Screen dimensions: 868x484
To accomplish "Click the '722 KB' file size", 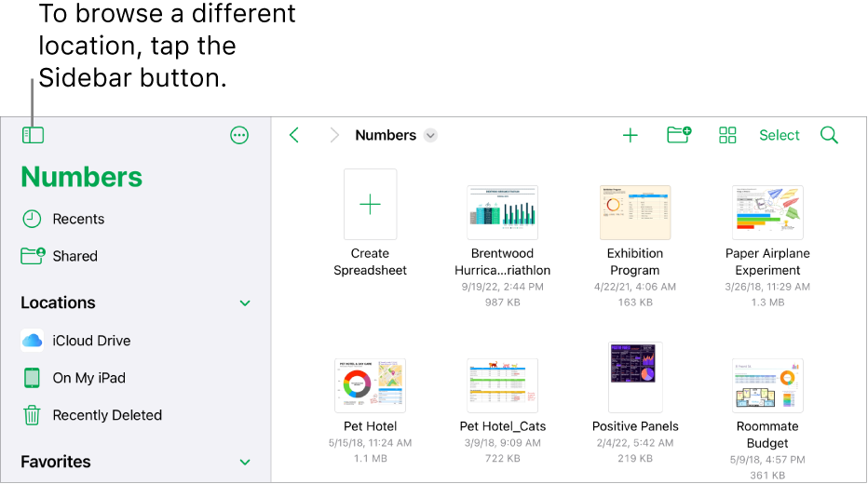I will pos(502,459).
